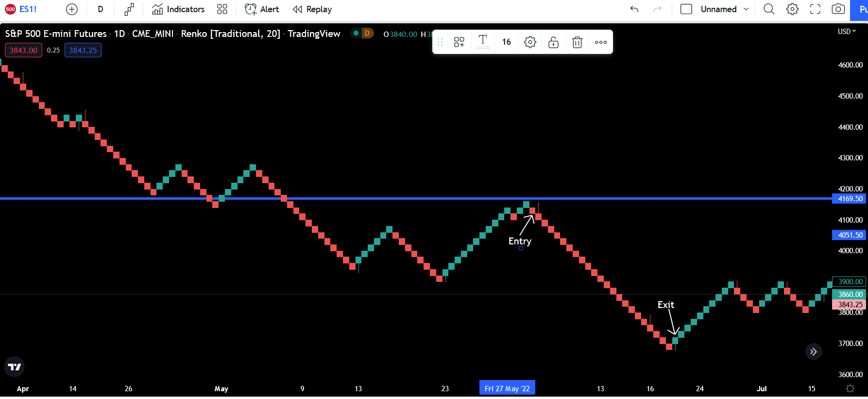Screen dimensions: 868x399
Task: Open the USD currency dropdown
Action: point(847,32)
